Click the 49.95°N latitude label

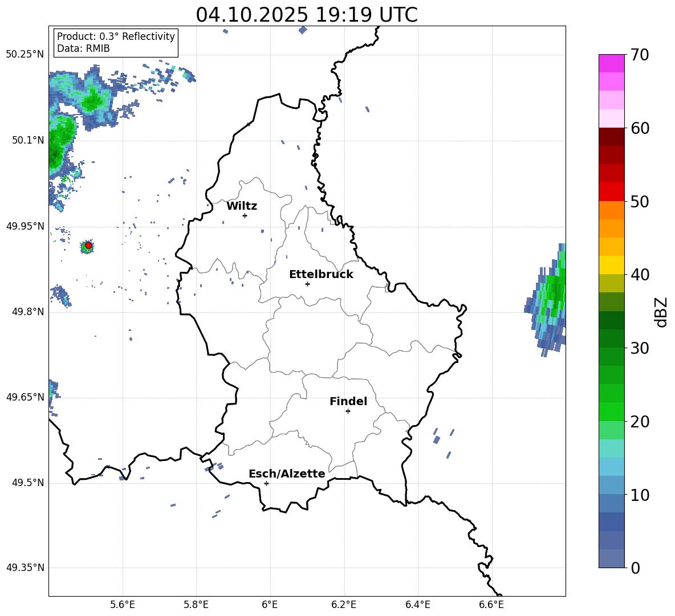click(25, 226)
